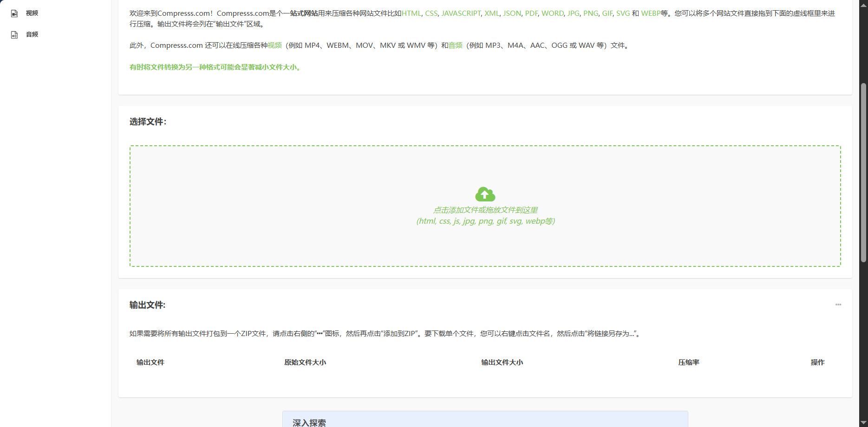Click the 选择文件: section heading
Screen dimensions: 868x427
point(148,122)
